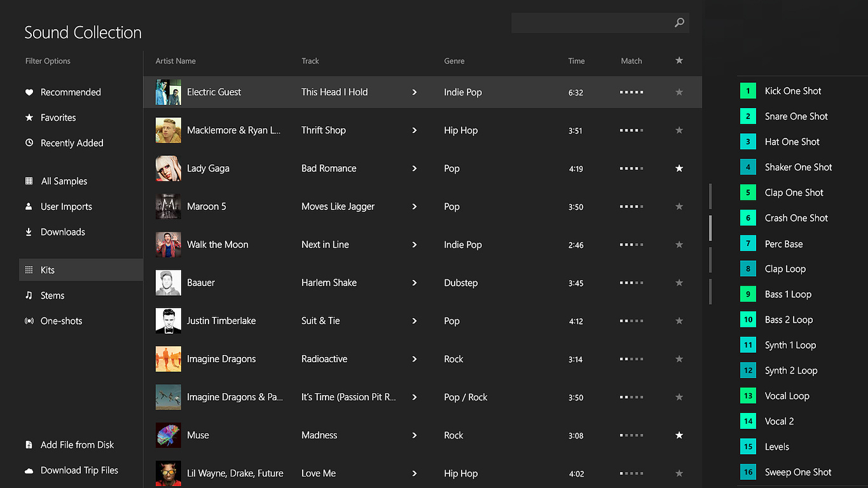
Task: Click the One-shots broadcast icon
Action: click(x=29, y=321)
